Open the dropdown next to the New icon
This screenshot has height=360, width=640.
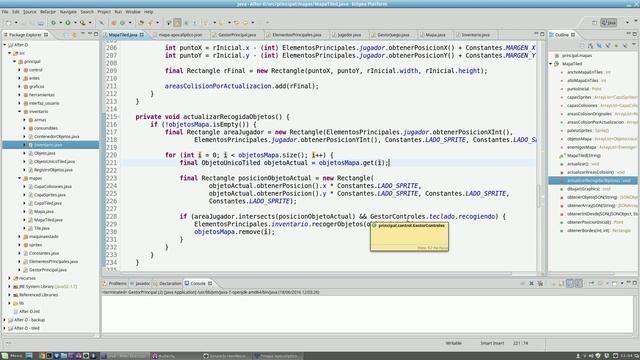click(x=16, y=23)
